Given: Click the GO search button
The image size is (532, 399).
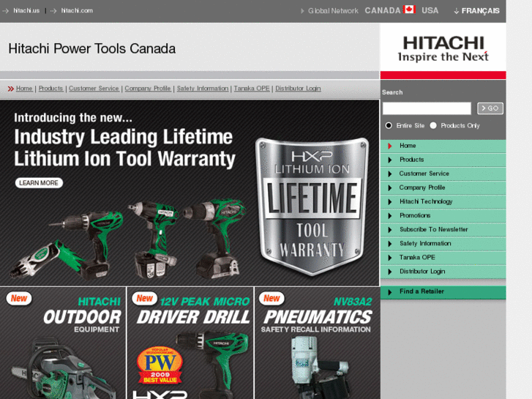Looking at the screenshot, I should pyautogui.click(x=490, y=108).
